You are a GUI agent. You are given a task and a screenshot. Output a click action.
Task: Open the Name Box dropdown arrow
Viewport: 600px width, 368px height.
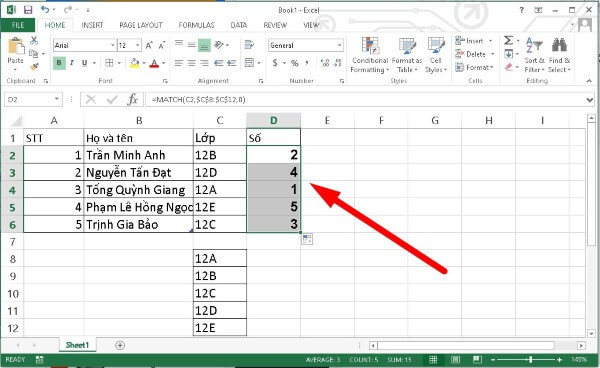coord(57,99)
